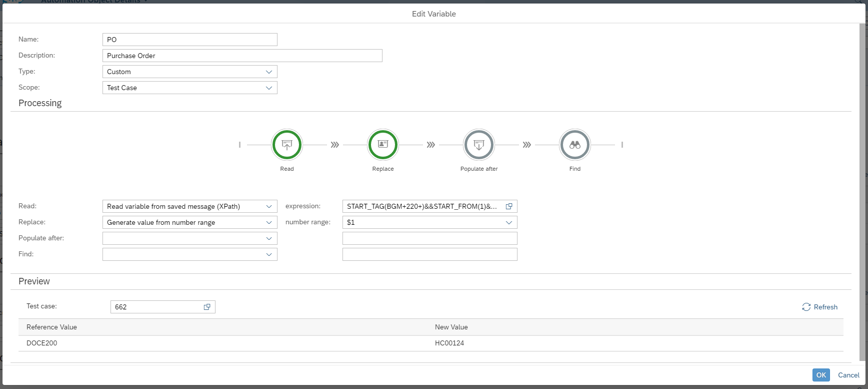Open value help icon in expression field
Screen dimensions: 868x389
point(509,206)
